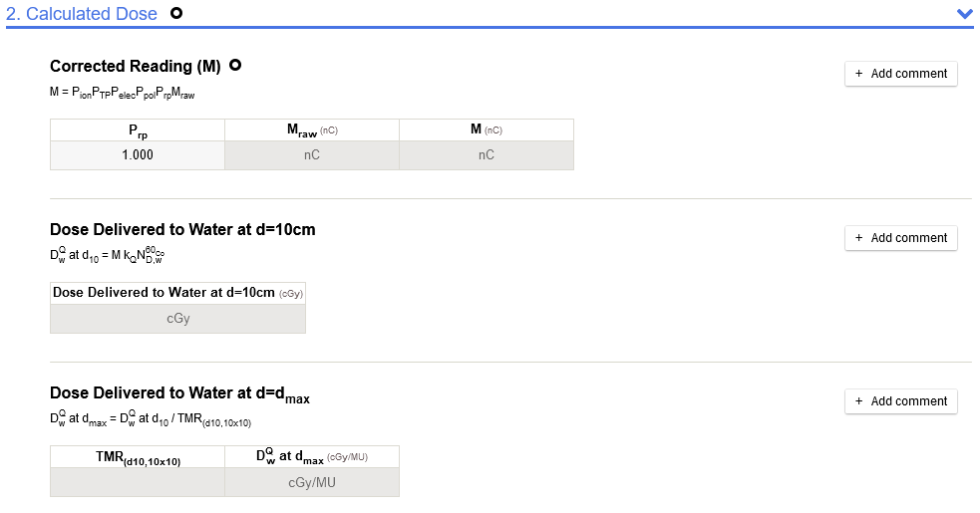Click the Prp column header

[x=138, y=130]
